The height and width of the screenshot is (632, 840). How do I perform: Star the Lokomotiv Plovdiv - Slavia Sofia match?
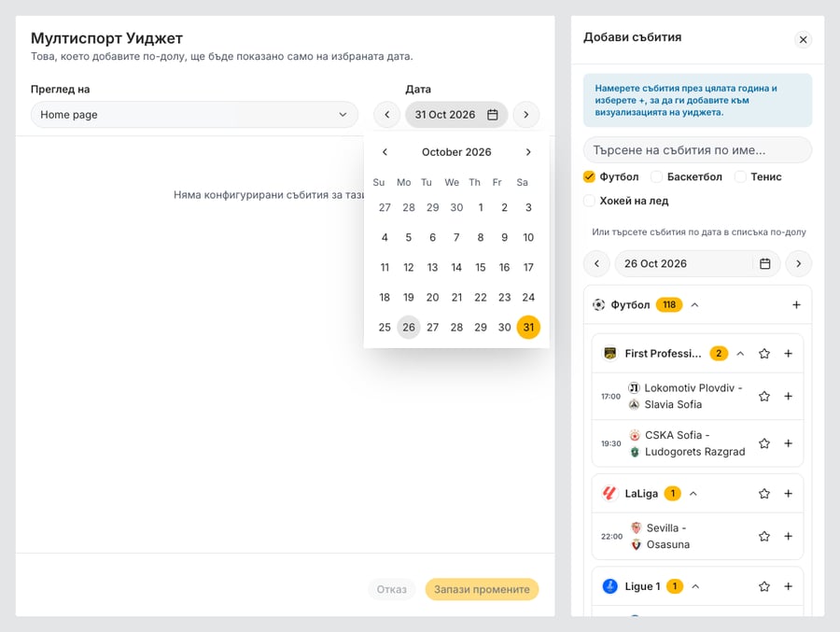(763, 397)
